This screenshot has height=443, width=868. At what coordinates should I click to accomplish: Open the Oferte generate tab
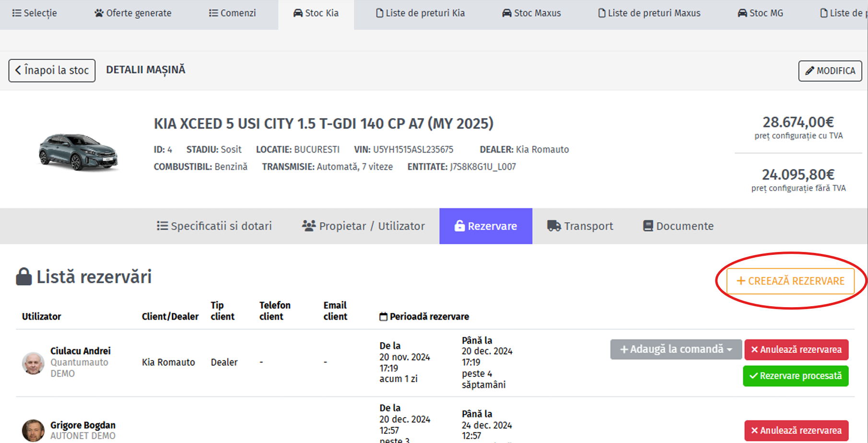pos(133,13)
